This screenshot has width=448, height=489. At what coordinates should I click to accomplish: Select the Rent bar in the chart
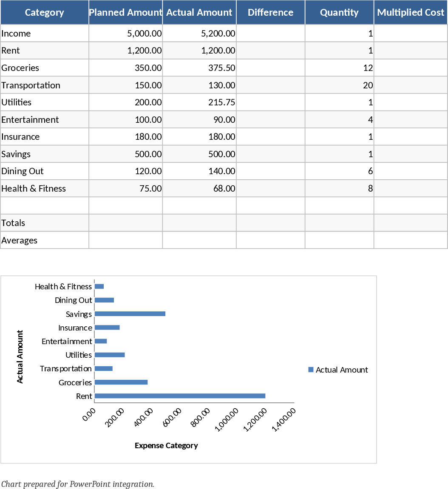pos(180,396)
